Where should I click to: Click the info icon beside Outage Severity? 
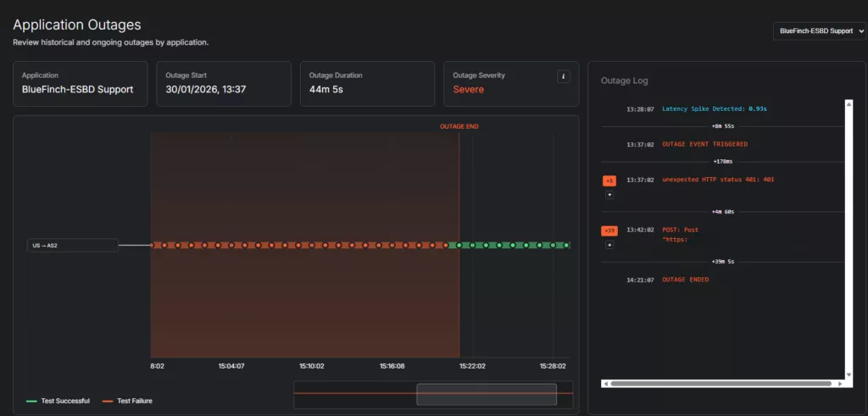pos(563,76)
